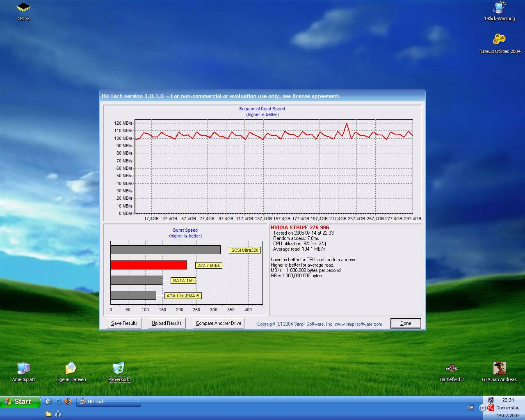This screenshot has width=525, height=420.
Task: Click the Random access: 7.8ms line
Action: pos(296,238)
